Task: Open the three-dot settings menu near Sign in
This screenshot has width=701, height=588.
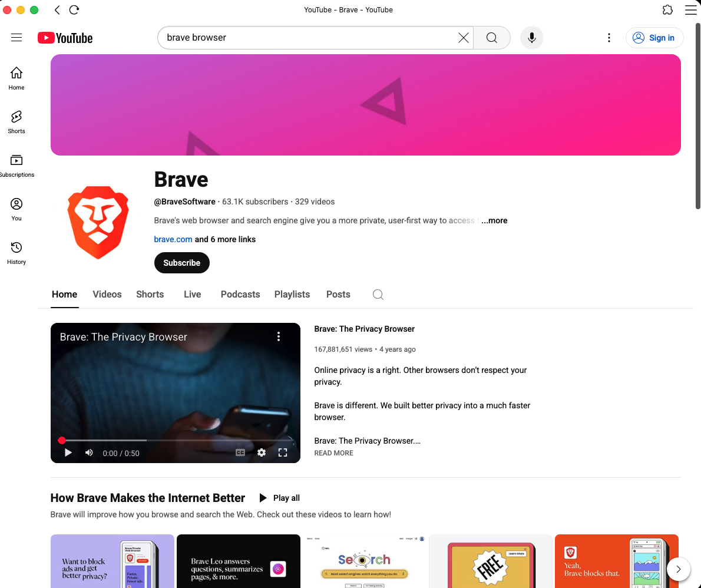Action: (x=609, y=38)
